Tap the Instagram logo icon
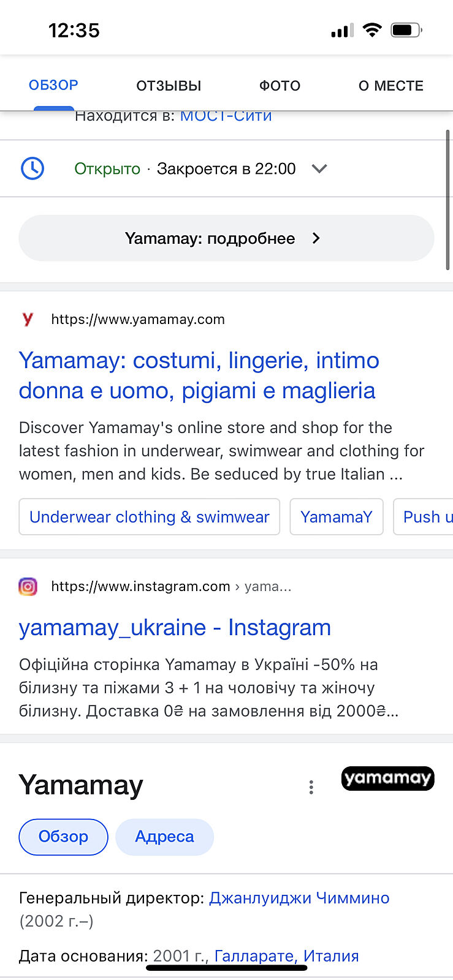 pyautogui.click(x=28, y=587)
